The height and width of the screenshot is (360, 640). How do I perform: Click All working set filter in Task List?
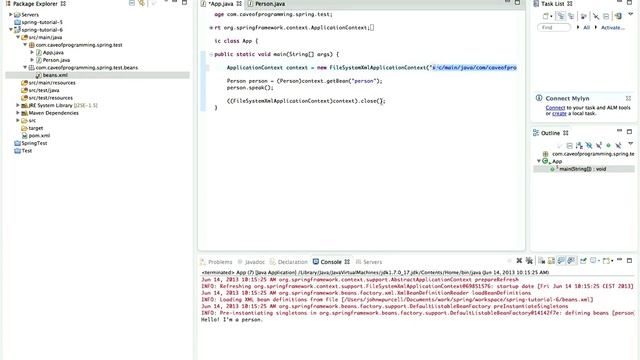pyautogui.click(x=587, y=27)
